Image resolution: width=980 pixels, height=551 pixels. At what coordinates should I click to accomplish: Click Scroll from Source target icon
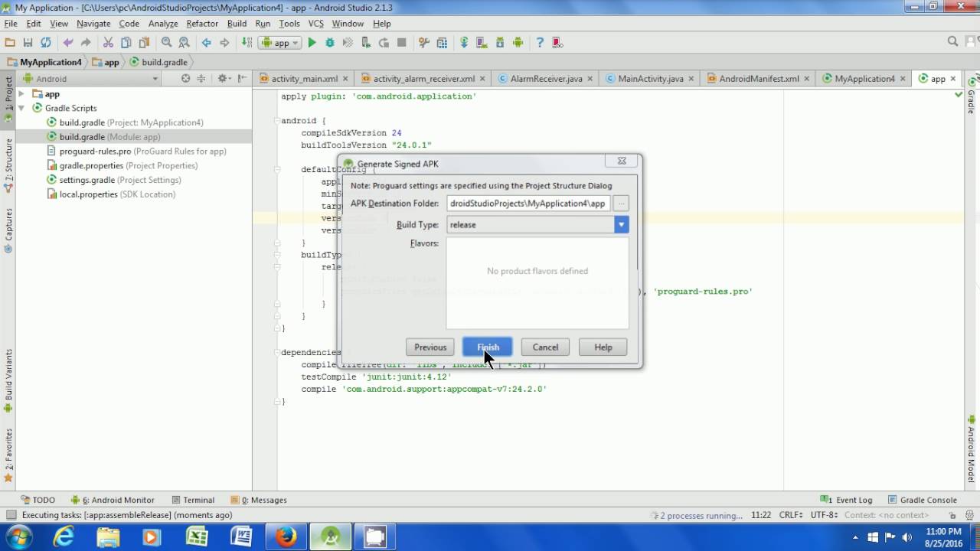click(185, 78)
